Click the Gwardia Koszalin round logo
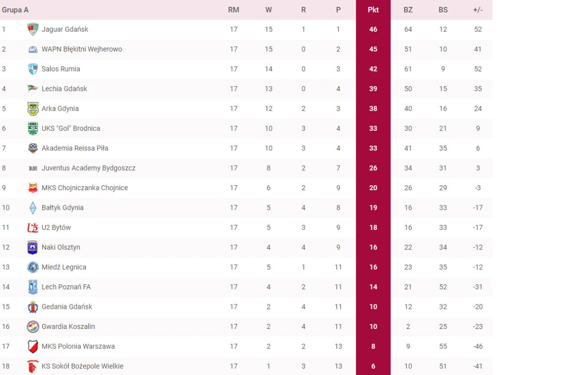588x375 pixels. 33,326
